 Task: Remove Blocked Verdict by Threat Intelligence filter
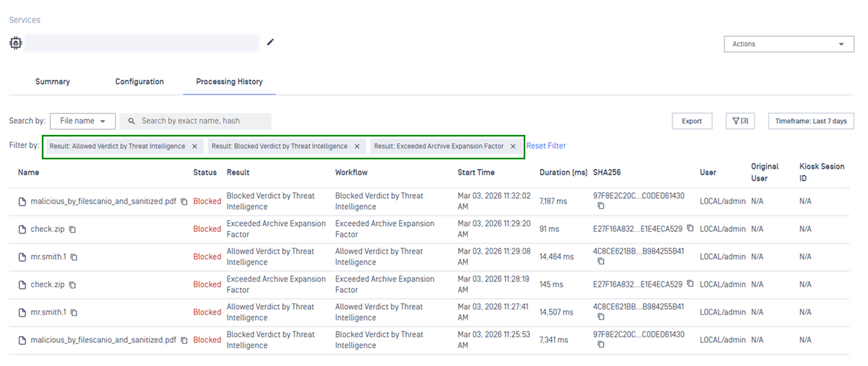click(x=357, y=146)
